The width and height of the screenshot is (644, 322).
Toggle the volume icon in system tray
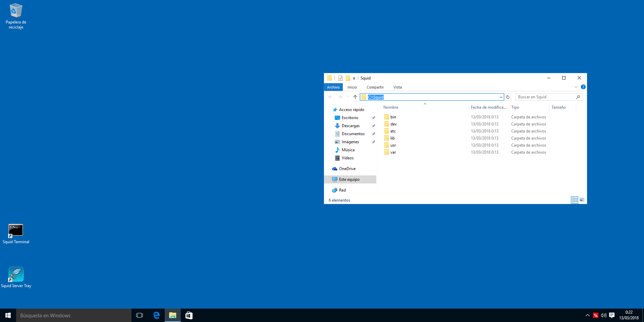[603, 315]
